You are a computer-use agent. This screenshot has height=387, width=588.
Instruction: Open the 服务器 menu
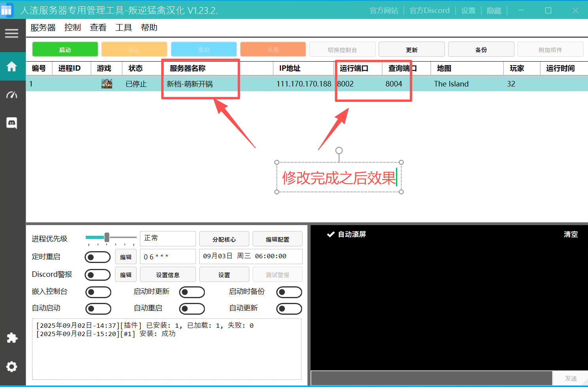pos(43,27)
